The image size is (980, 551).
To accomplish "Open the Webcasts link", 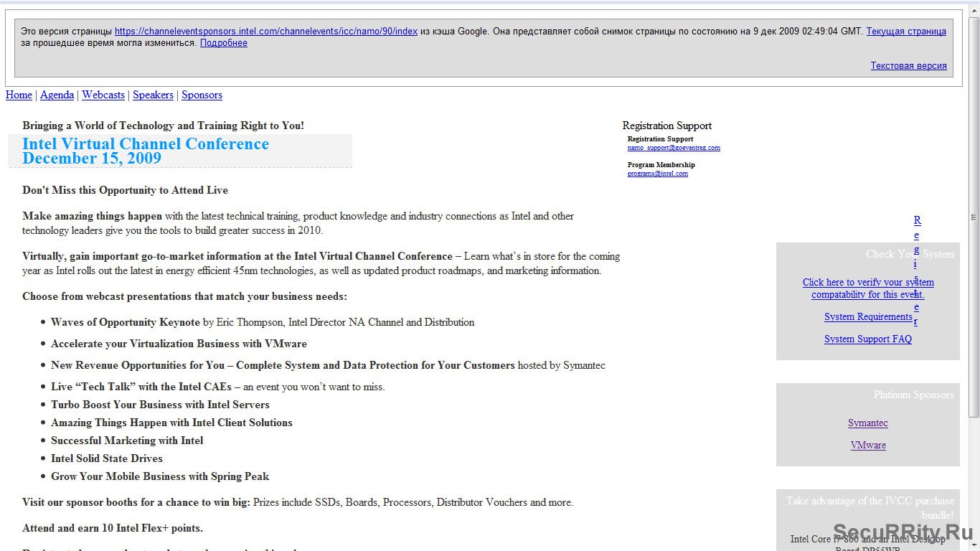I will click(103, 95).
